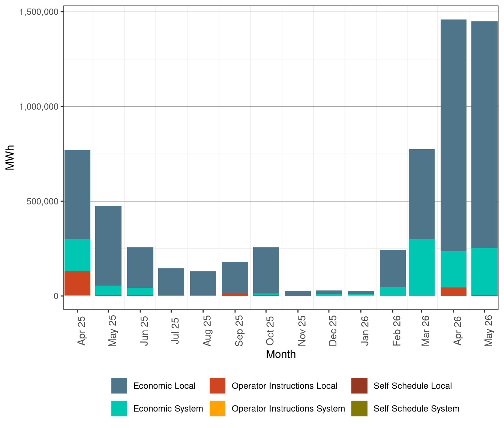The image size is (504, 428).
Task: Click the Self Schedule System legend swatch
Action: [x=359, y=409]
